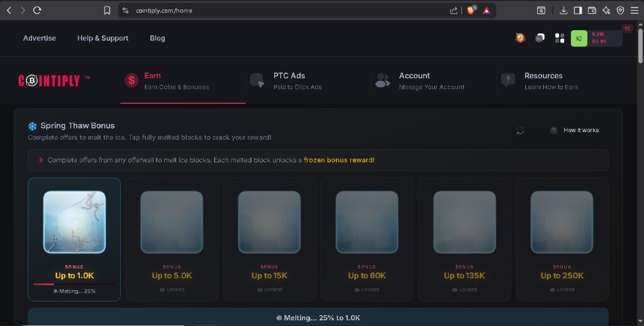Open the downloads icon in toolbar

pos(563,10)
